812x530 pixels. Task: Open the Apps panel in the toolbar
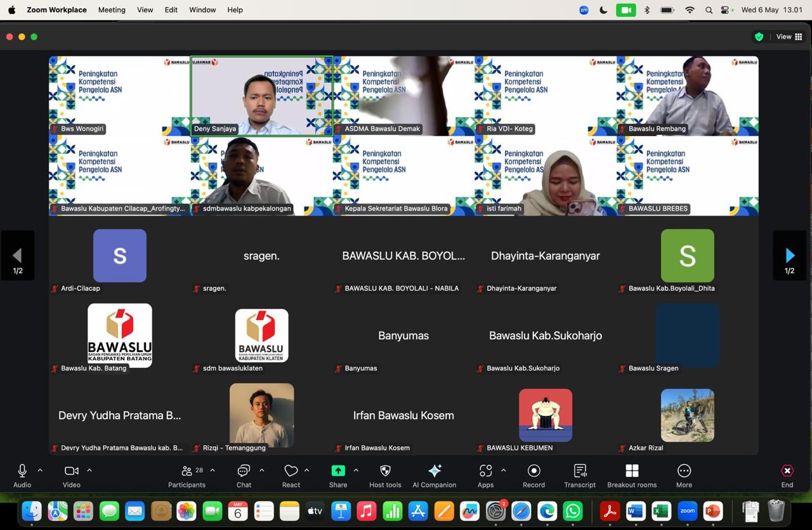(x=486, y=475)
